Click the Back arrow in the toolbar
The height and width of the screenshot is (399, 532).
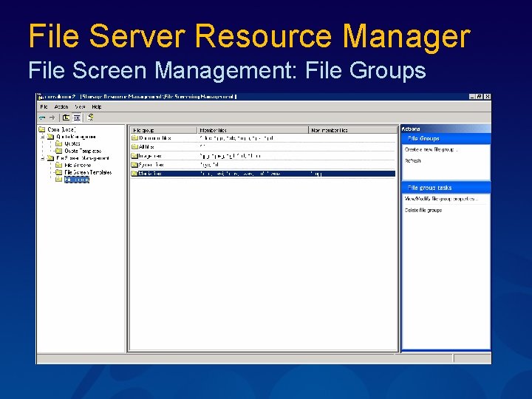point(42,117)
